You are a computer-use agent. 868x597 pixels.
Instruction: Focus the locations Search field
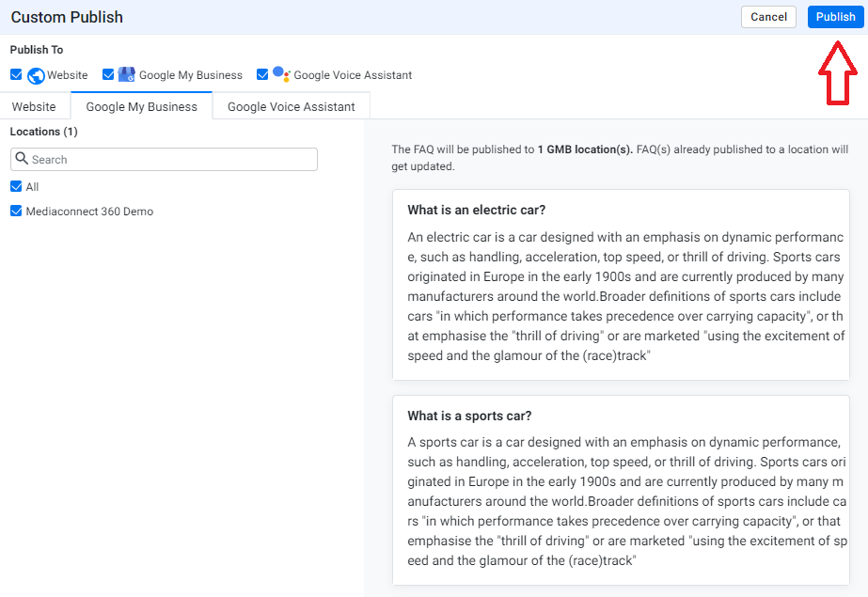tap(164, 159)
